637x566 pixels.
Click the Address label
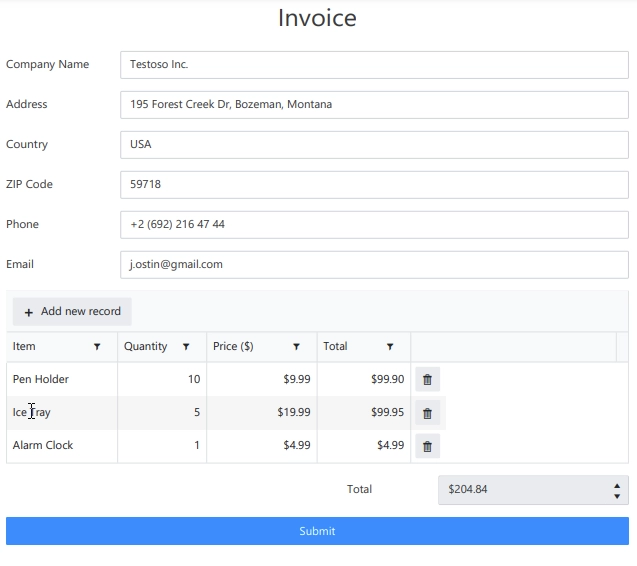tap(27, 104)
